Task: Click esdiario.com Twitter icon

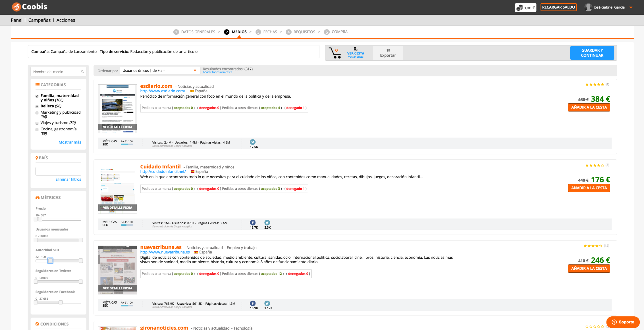Action: 253,142
